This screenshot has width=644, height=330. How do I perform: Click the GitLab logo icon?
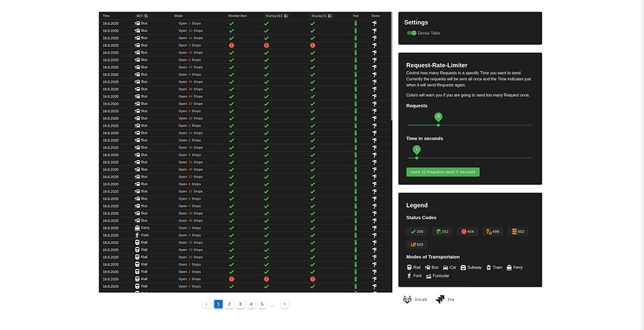tap(408, 300)
